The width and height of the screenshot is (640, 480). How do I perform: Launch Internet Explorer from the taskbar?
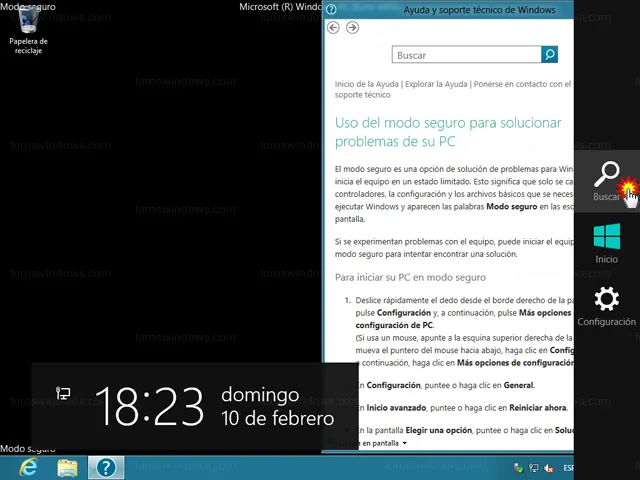29,468
